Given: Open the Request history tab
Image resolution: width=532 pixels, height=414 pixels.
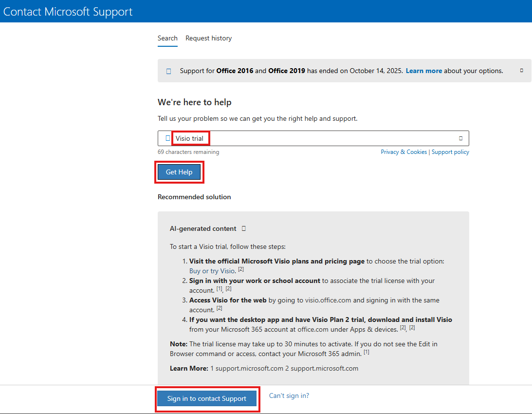Looking at the screenshot, I should pyautogui.click(x=208, y=38).
